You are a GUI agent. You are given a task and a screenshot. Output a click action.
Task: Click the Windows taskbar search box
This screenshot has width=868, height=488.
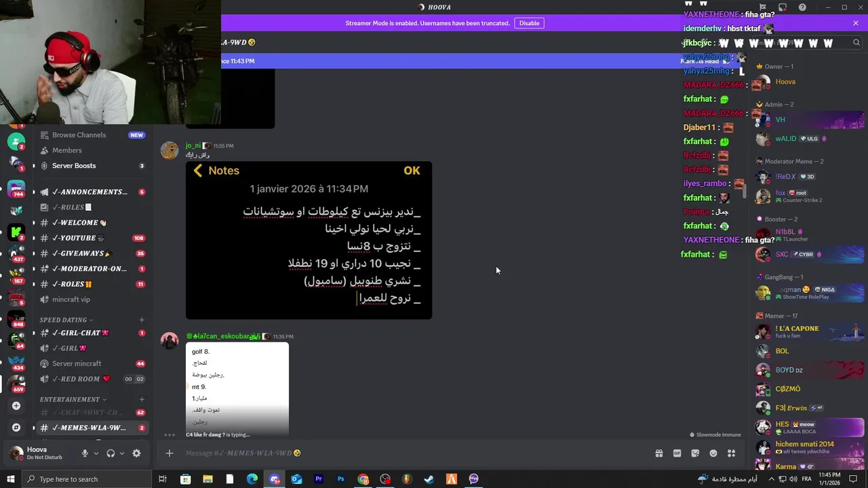click(86, 479)
